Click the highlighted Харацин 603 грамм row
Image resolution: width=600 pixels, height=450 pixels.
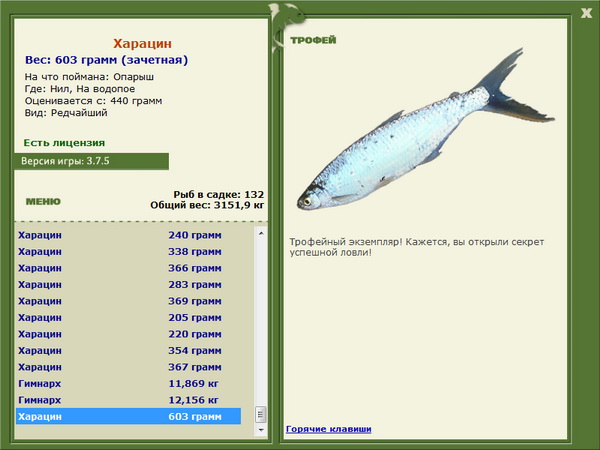pos(129,416)
